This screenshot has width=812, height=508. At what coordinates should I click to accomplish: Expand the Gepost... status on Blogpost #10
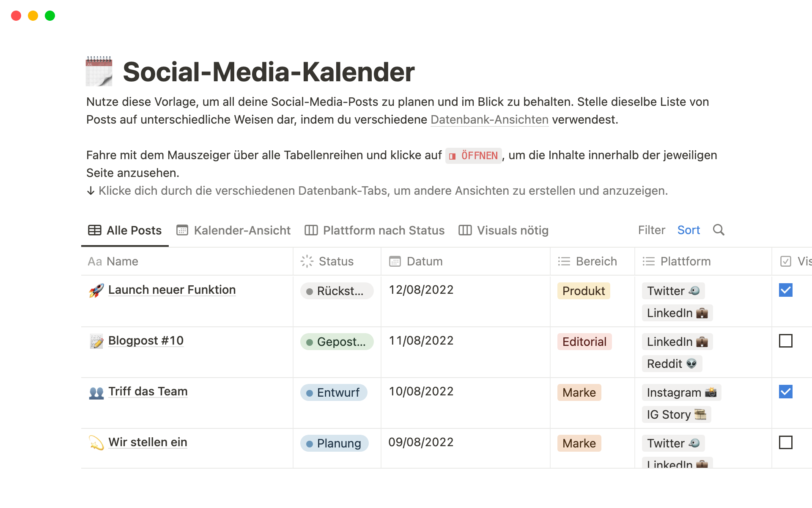point(334,341)
